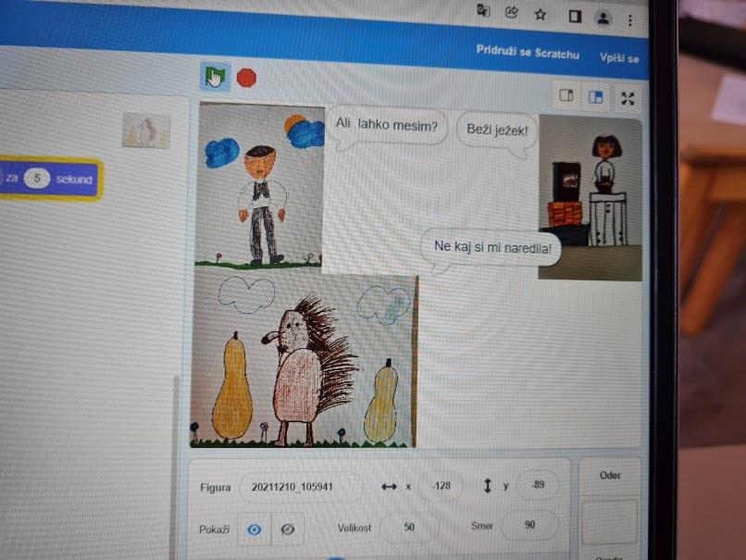Click the hedgehog sprite thumbnail in code area
The image size is (746, 560).
146,131
